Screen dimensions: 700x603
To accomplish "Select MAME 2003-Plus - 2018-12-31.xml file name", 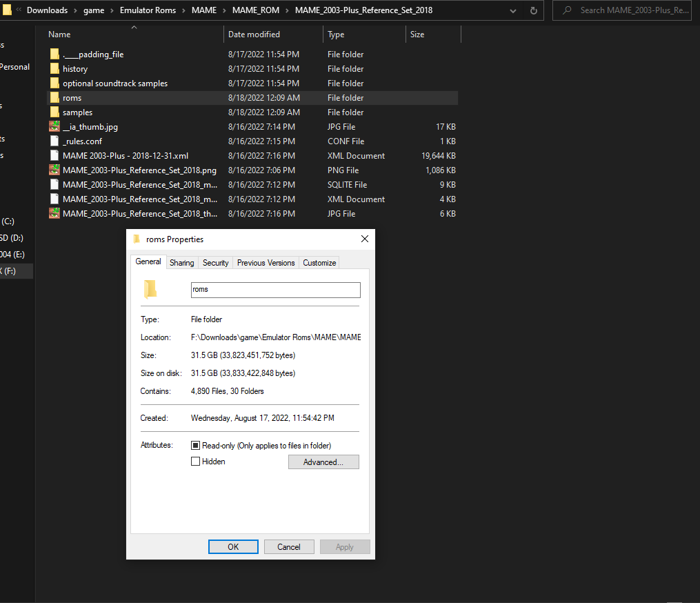I will (x=126, y=155).
